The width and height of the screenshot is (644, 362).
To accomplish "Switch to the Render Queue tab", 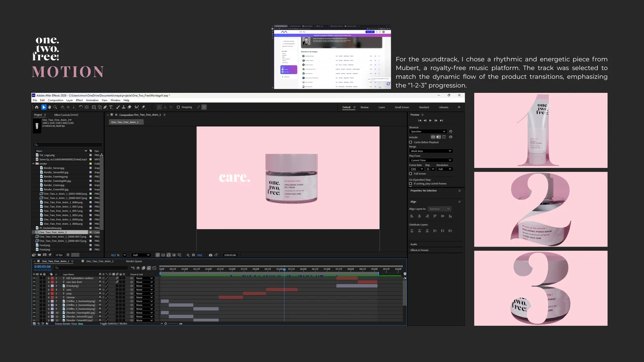I will (134, 261).
